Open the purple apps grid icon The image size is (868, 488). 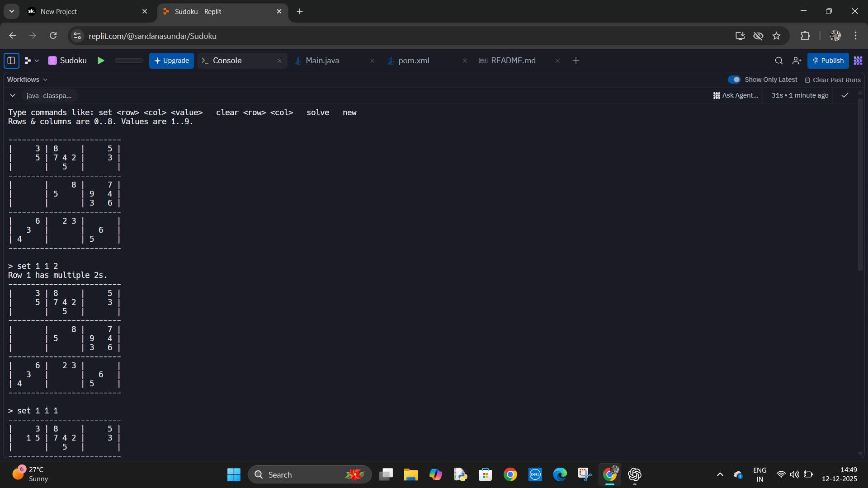tap(858, 61)
